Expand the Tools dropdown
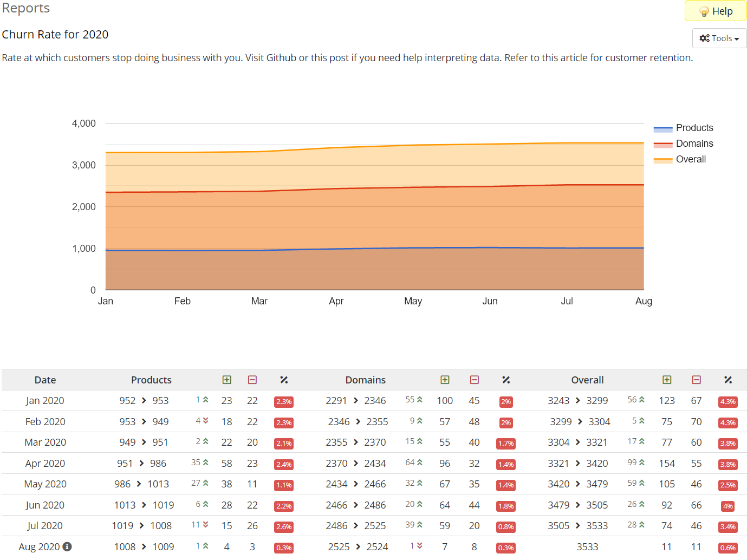Viewport: 747px width, 560px height. click(x=719, y=38)
